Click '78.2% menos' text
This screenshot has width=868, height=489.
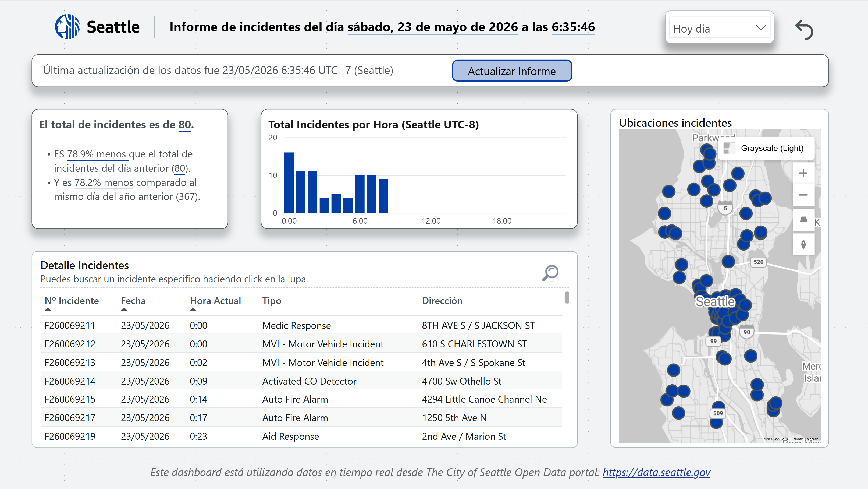104,182
